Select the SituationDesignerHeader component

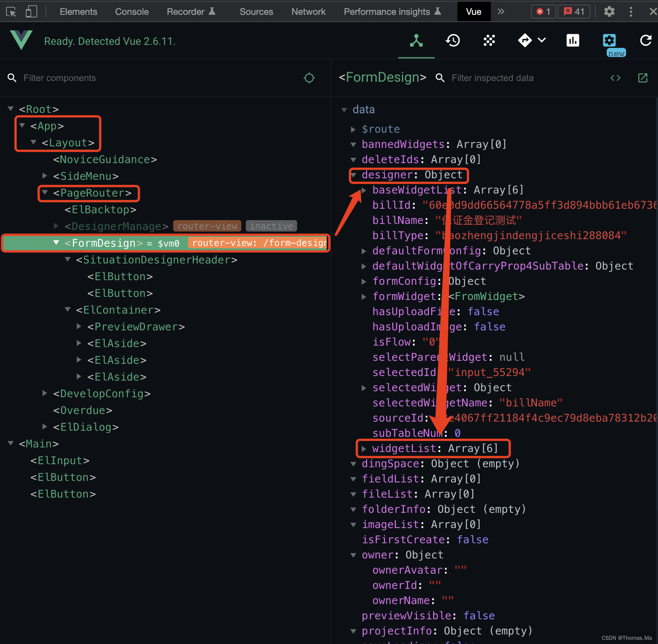(x=157, y=260)
